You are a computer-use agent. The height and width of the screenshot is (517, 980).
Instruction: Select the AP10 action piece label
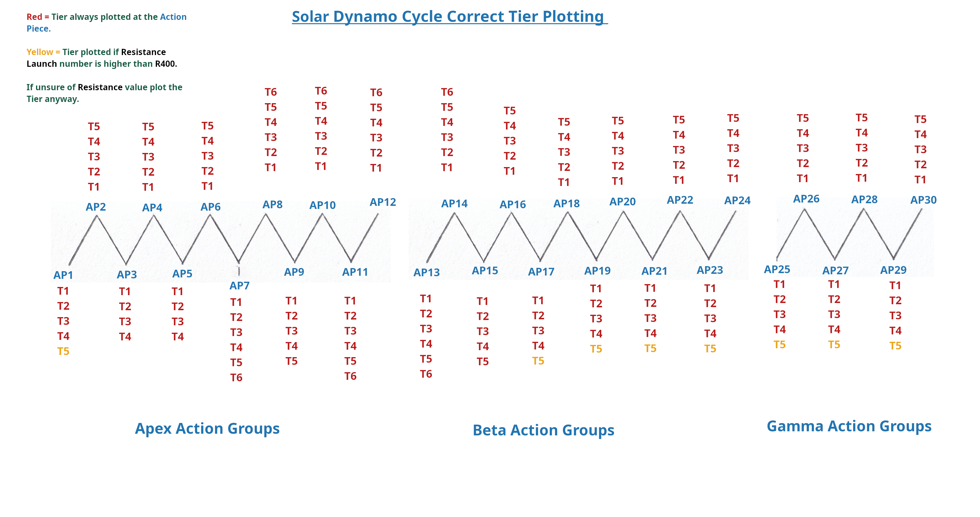click(323, 205)
